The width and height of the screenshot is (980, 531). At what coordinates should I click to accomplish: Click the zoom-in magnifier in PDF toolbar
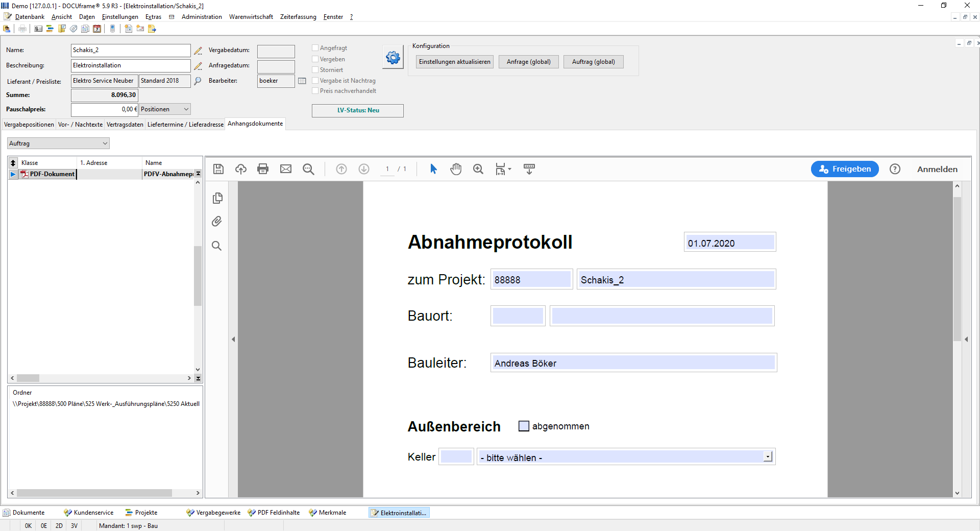478,169
